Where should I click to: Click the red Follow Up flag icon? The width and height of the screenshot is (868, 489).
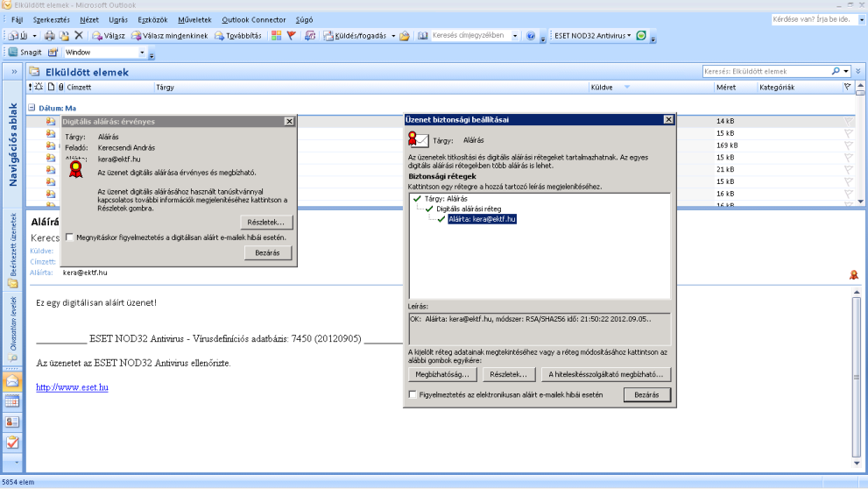pos(291,35)
